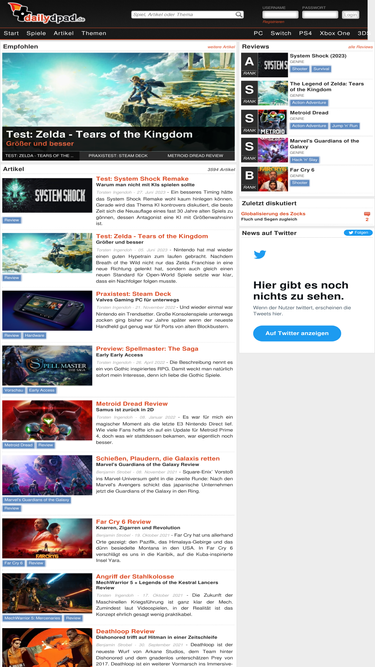Click the Auf Twitter anzeigen button
Image resolution: width=375 pixels, height=667 pixels.
297,333
